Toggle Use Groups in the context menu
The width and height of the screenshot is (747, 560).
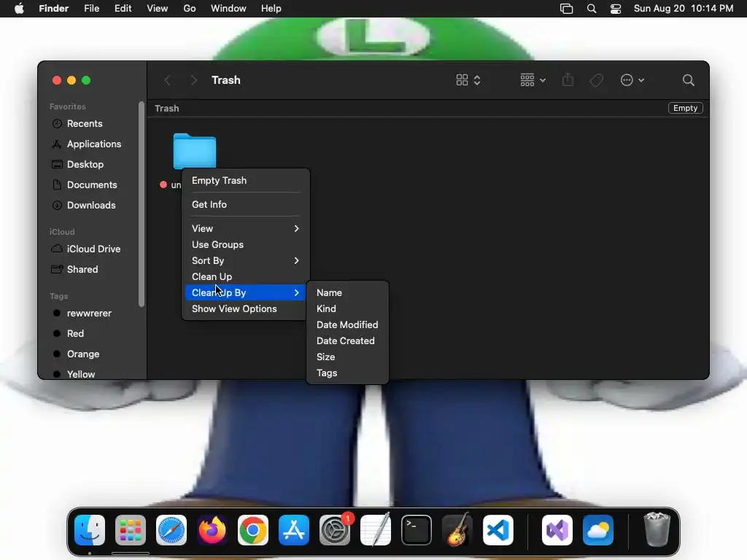pyautogui.click(x=245, y=244)
